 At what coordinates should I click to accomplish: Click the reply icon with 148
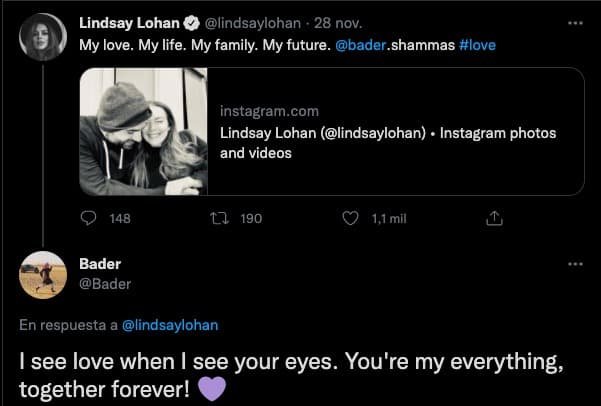88,218
